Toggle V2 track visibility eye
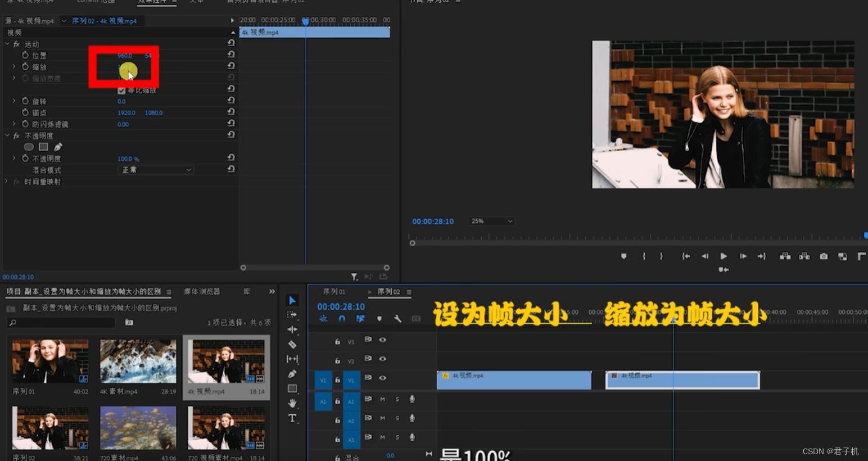The image size is (868, 461). pos(382,359)
